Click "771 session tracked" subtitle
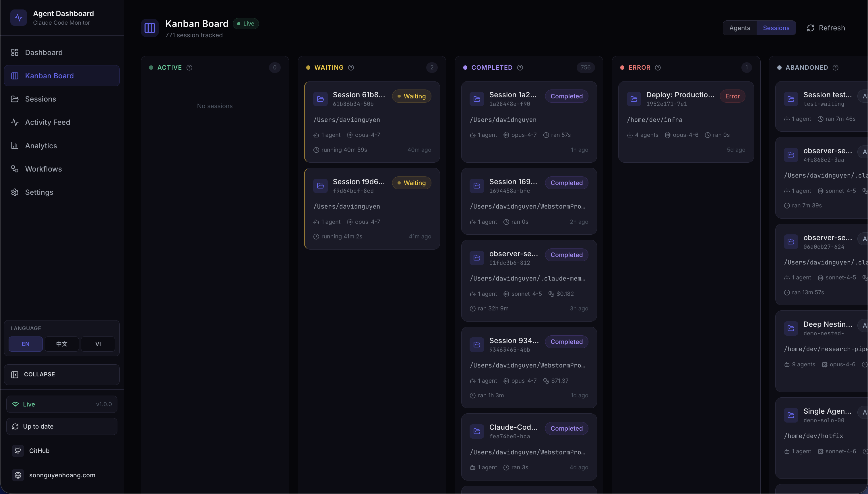Screen dimensions: 868x494 (194, 35)
